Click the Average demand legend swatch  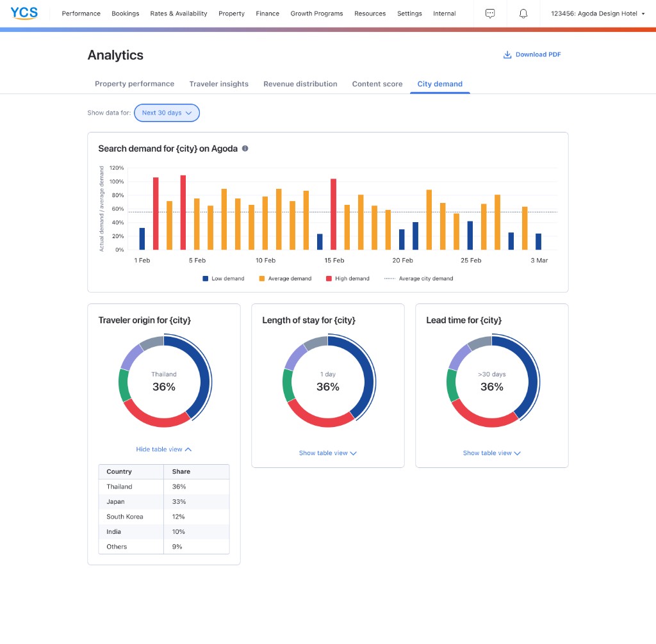click(x=262, y=278)
